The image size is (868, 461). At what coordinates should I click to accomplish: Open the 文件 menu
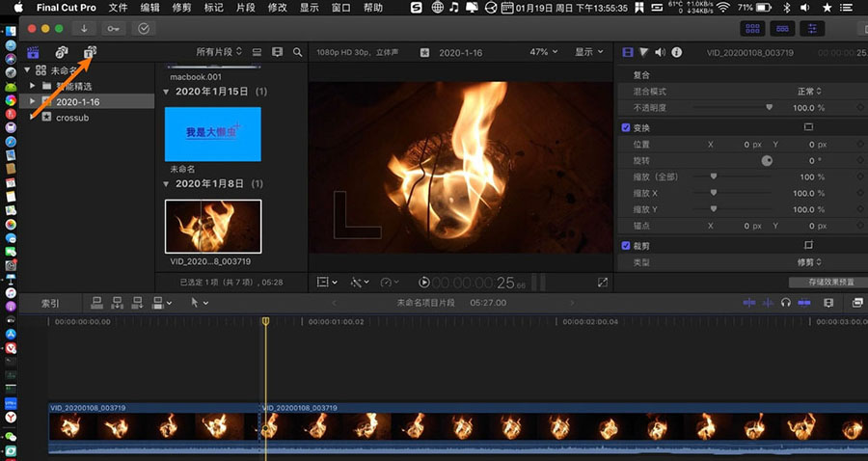pos(118,8)
